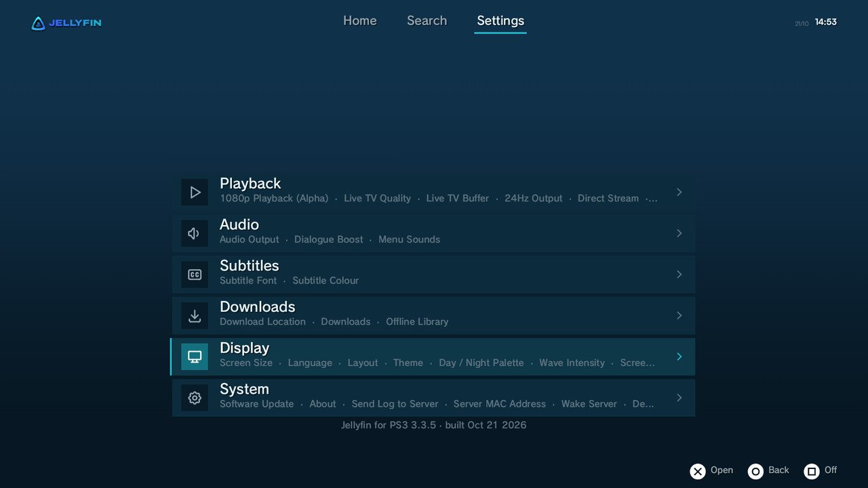This screenshot has width=868, height=488.
Task: Click the Back label in footer
Action: pos(778,470)
